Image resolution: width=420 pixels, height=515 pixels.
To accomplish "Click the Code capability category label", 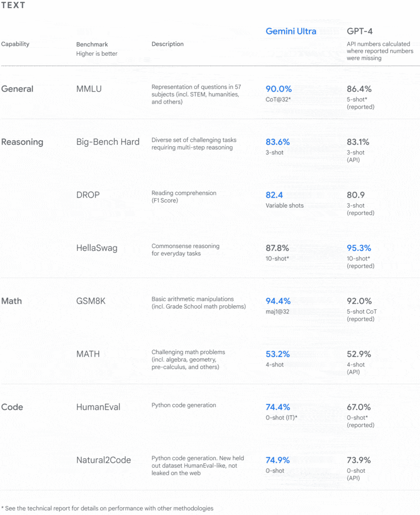I will pyautogui.click(x=12, y=407).
